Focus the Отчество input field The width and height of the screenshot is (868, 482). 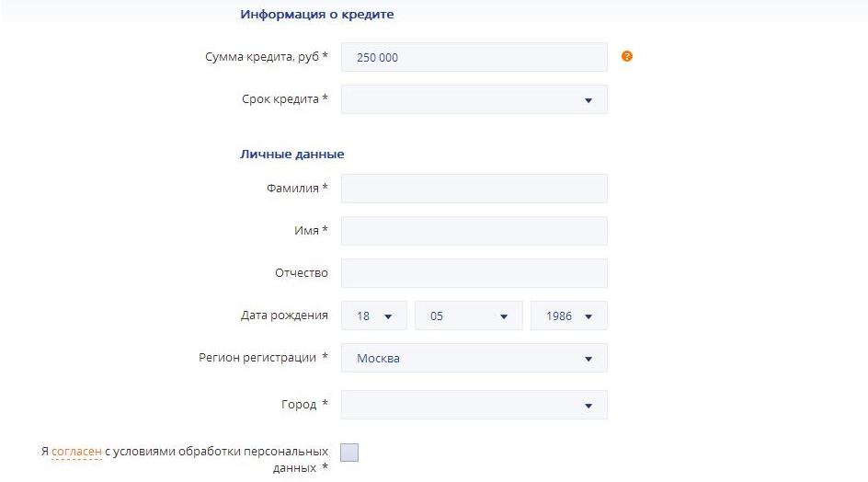[474, 273]
